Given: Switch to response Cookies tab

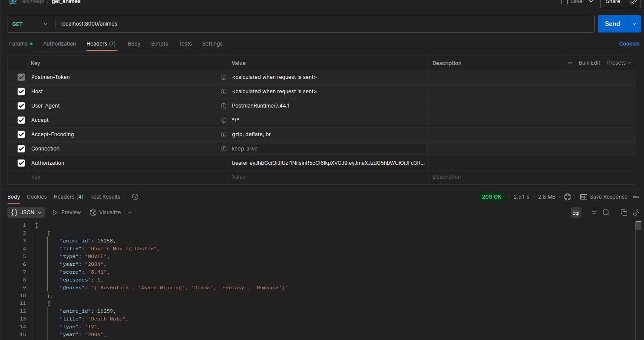Looking at the screenshot, I should pos(37,197).
